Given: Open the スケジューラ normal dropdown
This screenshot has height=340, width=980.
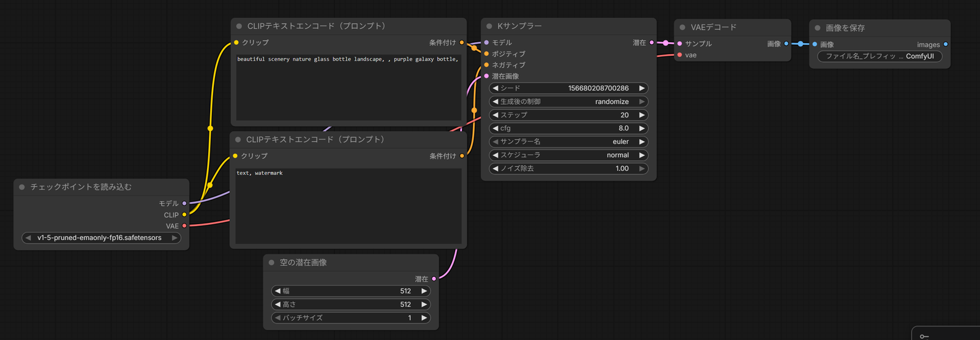Looking at the screenshot, I should tap(568, 156).
